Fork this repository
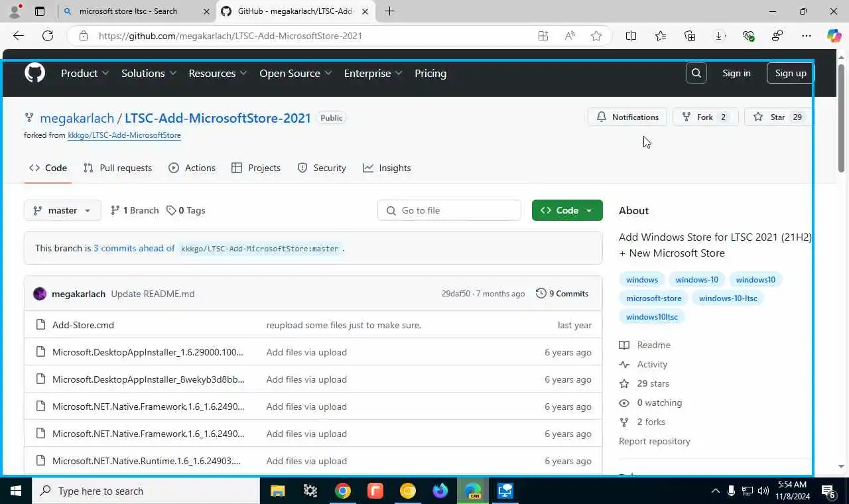This screenshot has height=504, width=849. [x=706, y=117]
